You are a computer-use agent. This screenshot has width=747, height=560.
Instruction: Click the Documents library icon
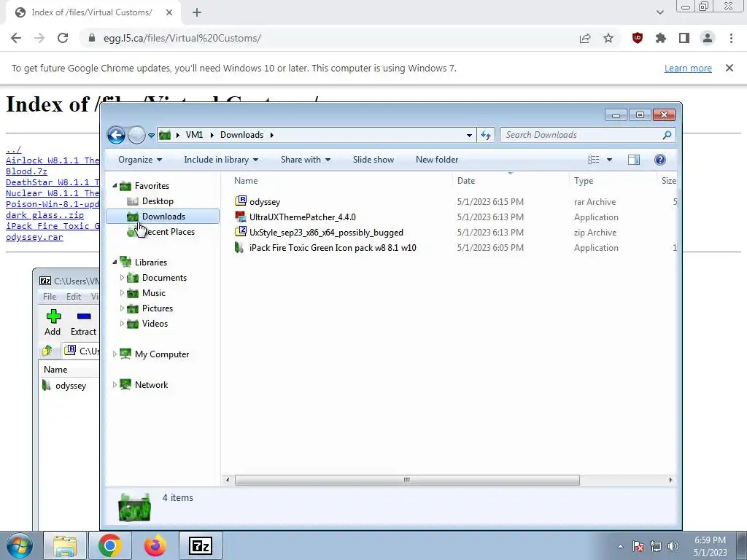[133, 278]
